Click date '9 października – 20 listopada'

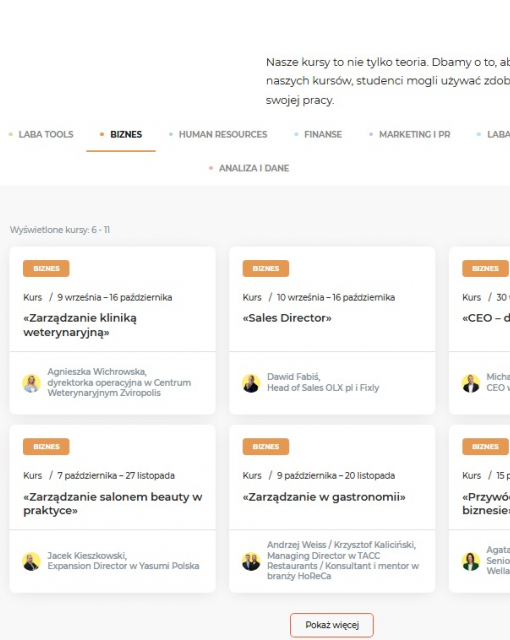tap(336, 476)
